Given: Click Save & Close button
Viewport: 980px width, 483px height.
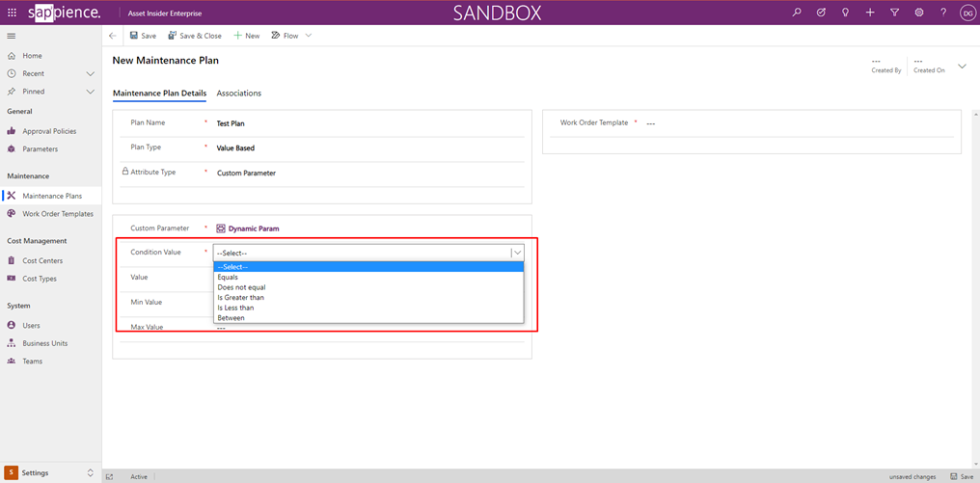Looking at the screenshot, I should pos(195,36).
